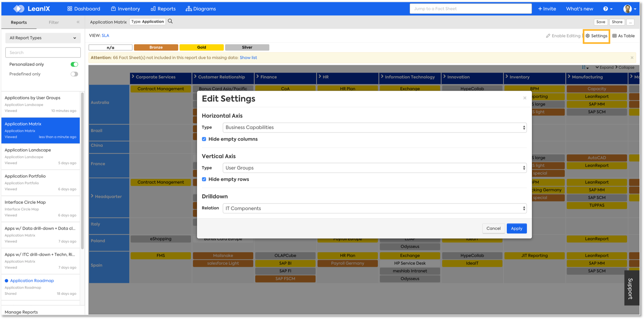Close the Edit Settings dialog
Image resolution: width=644 pixels, height=319 pixels.
525,98
